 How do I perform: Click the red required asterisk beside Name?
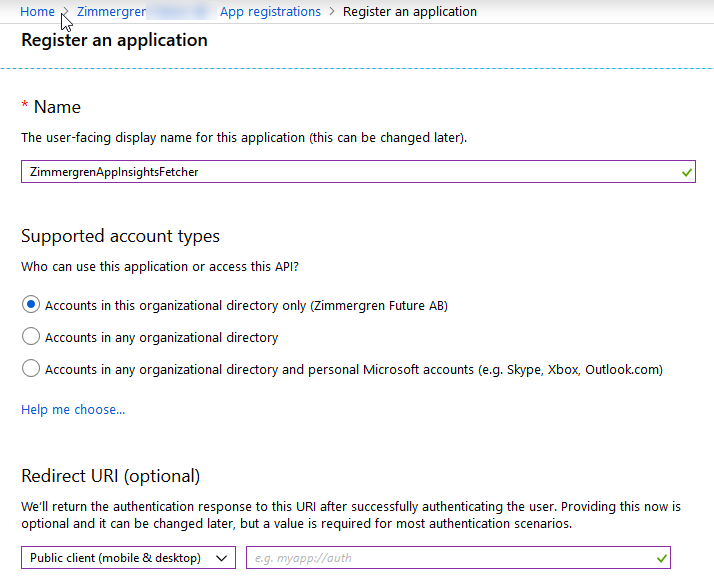[25, 106]
